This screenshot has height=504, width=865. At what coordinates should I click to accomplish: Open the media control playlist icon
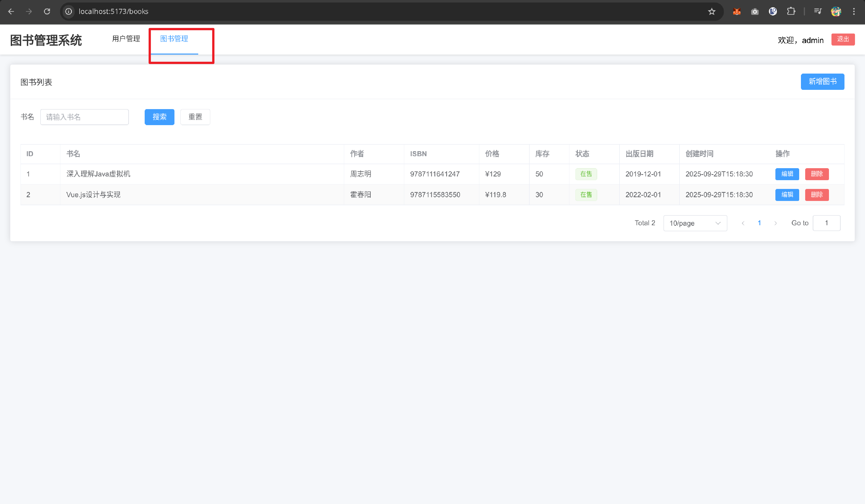click(818, 11)
